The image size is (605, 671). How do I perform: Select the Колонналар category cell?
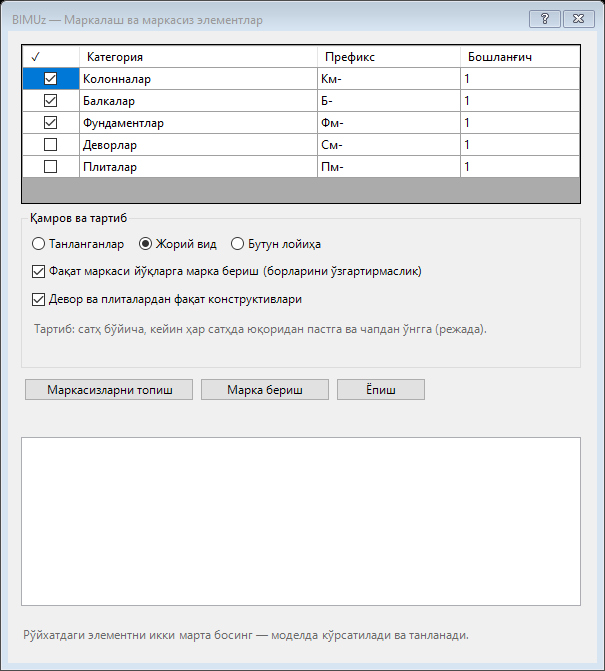click(x=199, y=79)
